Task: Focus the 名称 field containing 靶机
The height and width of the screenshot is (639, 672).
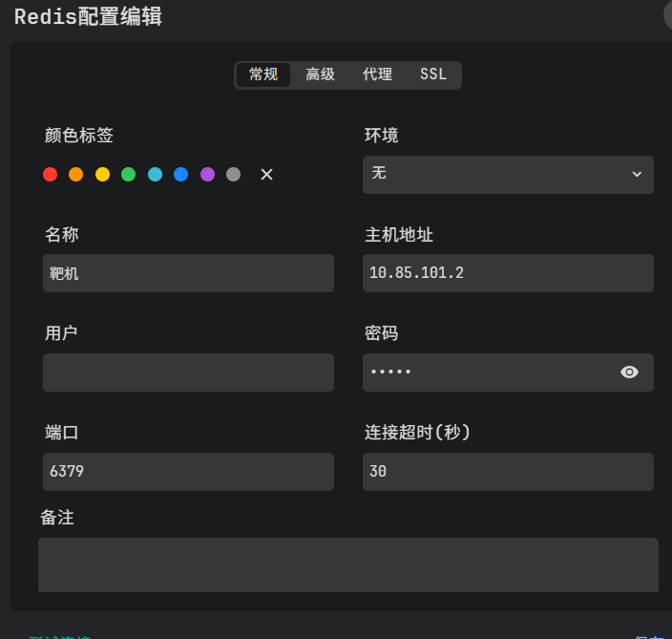Action: 188,273
